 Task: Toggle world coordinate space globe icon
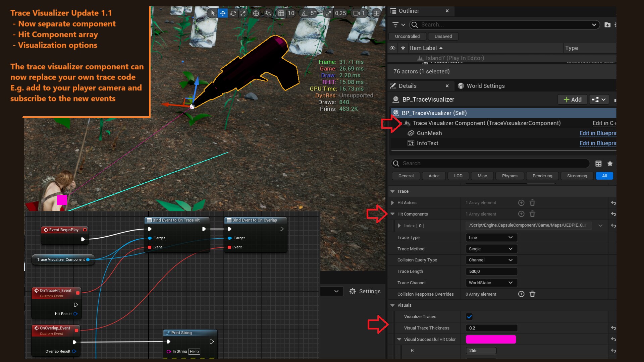click(256, 13)
